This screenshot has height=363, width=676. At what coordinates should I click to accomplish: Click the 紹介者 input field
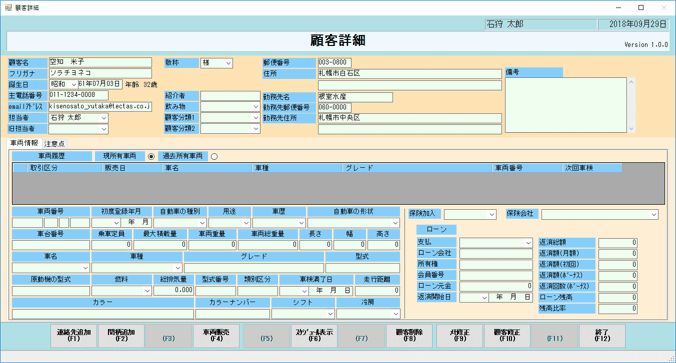(x=230, y=96)
